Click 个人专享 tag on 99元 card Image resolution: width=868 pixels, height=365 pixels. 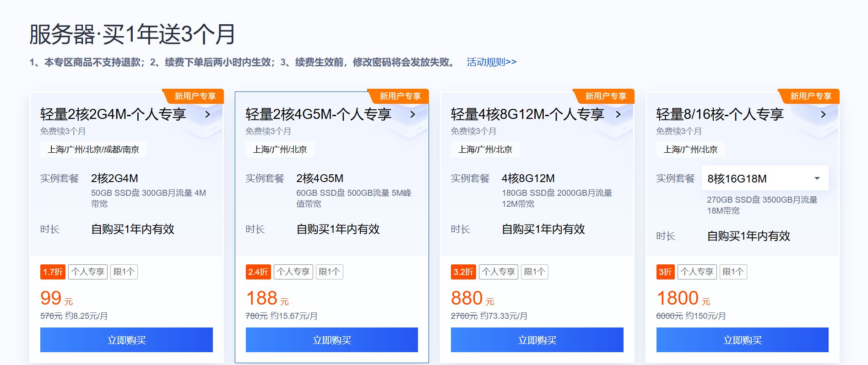click(x=88, y=272)
